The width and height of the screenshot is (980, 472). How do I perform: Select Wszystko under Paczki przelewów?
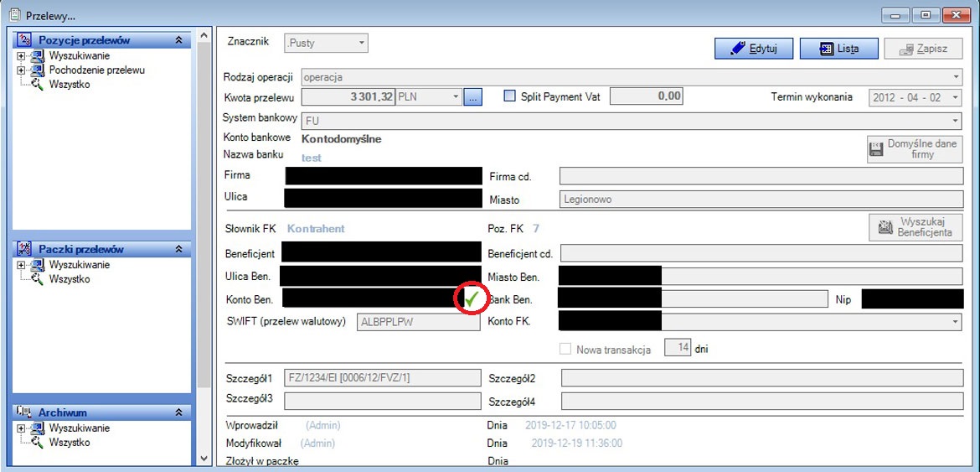click(70, 279)
